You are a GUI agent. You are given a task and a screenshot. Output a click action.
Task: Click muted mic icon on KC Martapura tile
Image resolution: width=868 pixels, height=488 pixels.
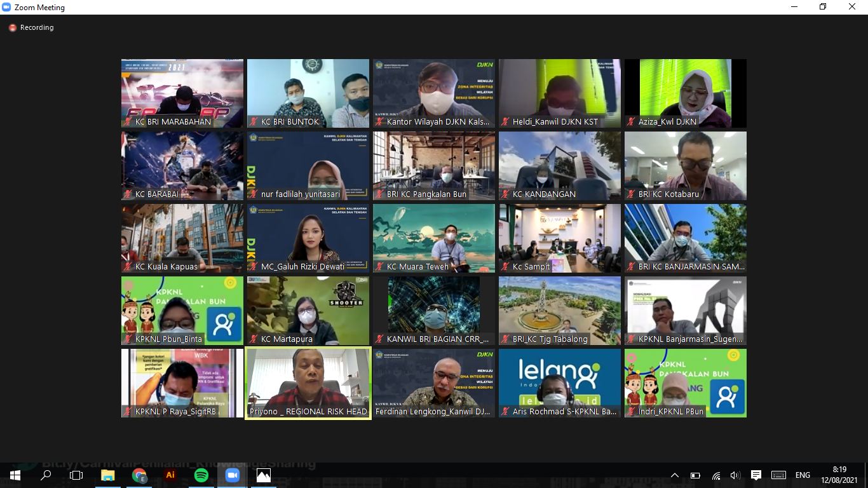coord(255,339)
